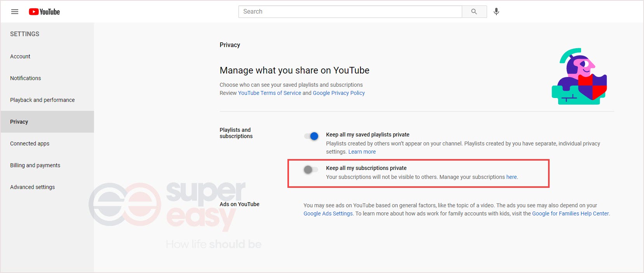Open Google for Families Help Center link
Viewport: 644px width, 273px height.
(x=571, y=213)
